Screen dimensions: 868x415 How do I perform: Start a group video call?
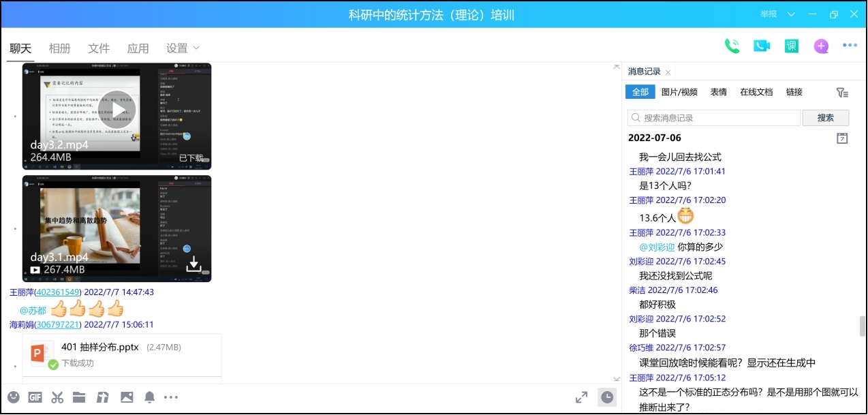pos(761,46)
